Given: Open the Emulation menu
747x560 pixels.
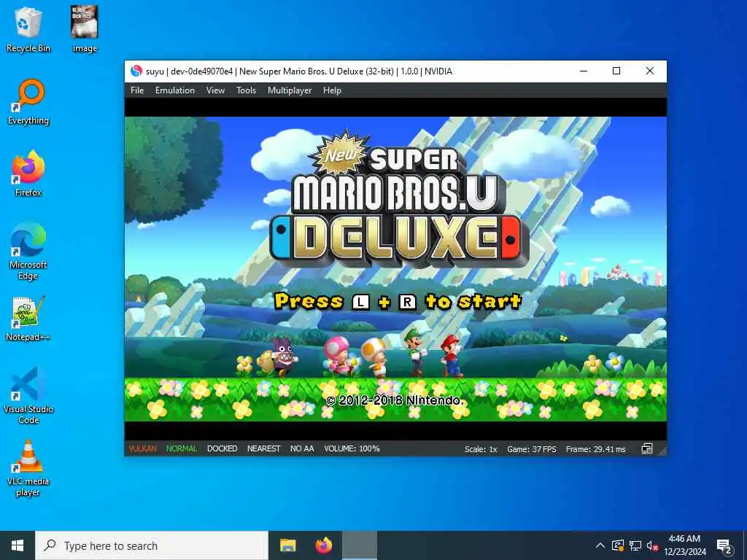Looking at the screenshot, I should [x=175, y=90].
